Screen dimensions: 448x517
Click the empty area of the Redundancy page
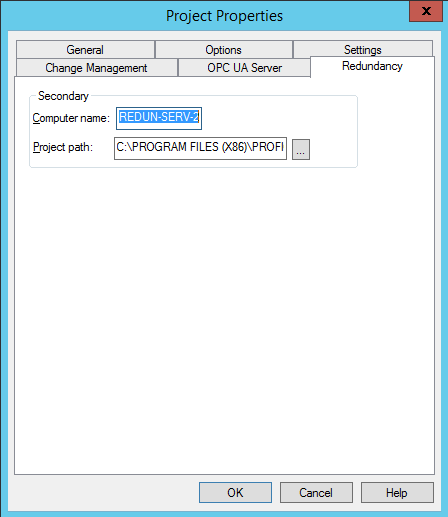click(x=224, y=317)
